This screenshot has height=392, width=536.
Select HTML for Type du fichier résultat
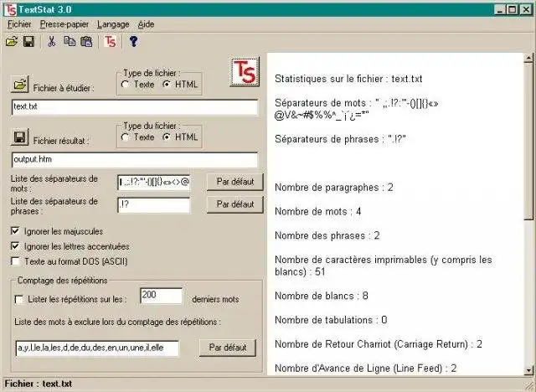pos(180,137)
